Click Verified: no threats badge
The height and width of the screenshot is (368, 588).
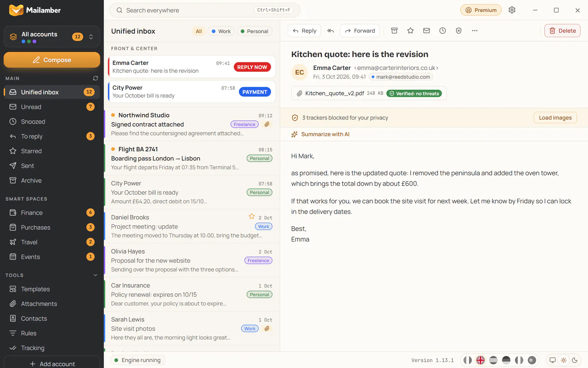pyautogui.click(x=414, y=93)
